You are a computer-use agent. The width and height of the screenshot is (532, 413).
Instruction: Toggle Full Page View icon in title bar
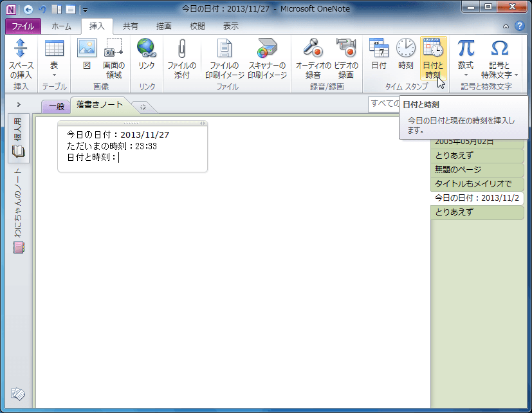(70, 10)
